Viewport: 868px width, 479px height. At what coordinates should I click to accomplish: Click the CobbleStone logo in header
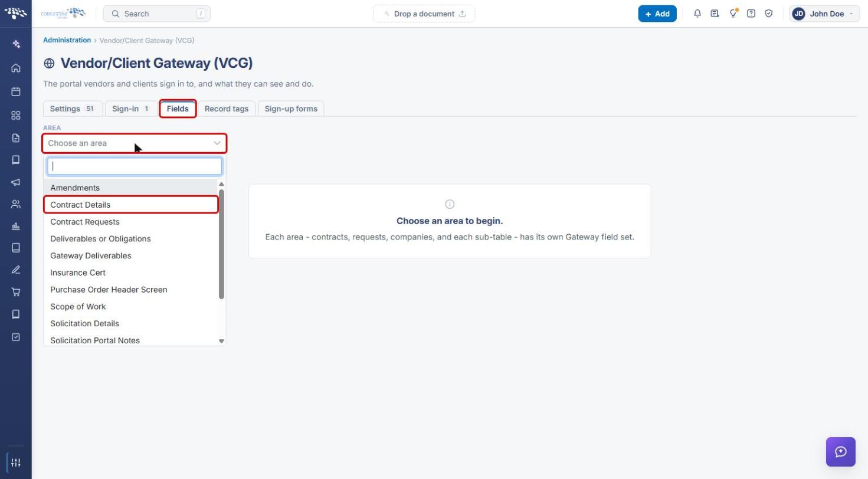[63, 13]
